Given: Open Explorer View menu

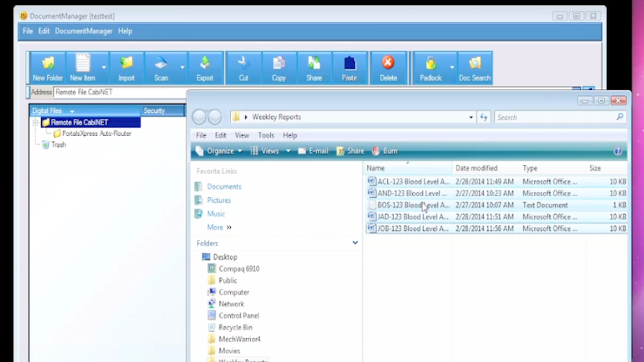Looking at the screenshot, I should click(242, 135).
